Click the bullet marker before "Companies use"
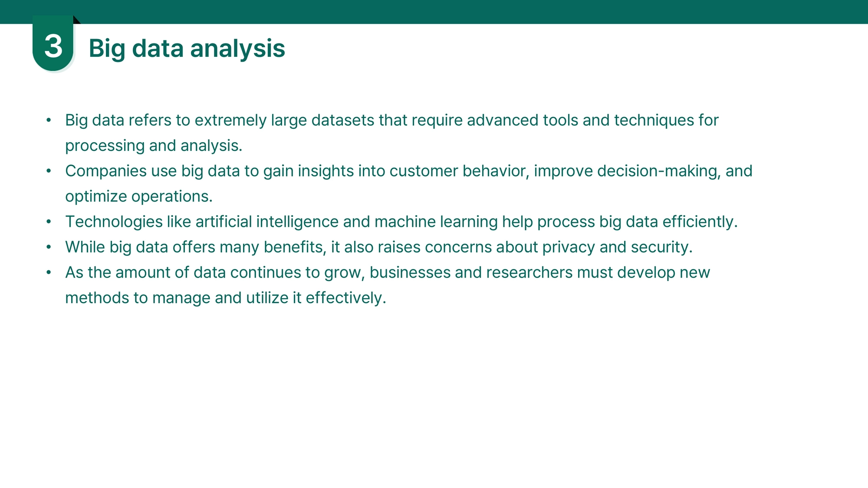868x488 pixels. coord(49,171)
